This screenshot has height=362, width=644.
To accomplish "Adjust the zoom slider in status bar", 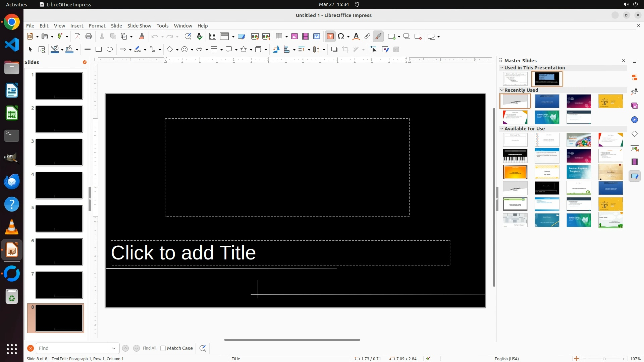I will 604,359.
